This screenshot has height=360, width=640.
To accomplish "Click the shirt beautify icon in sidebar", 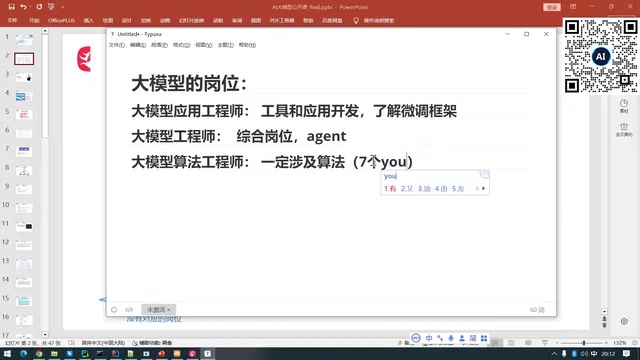I will [624, 127].
